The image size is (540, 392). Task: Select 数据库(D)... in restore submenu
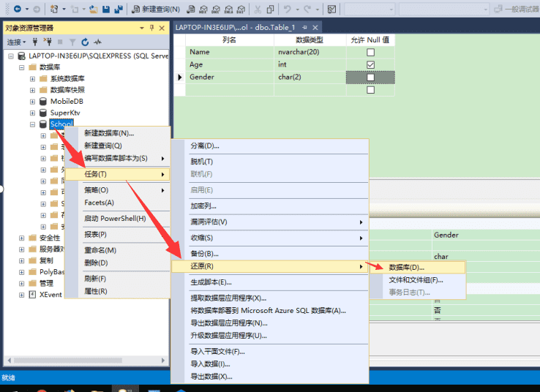[417, 268]
